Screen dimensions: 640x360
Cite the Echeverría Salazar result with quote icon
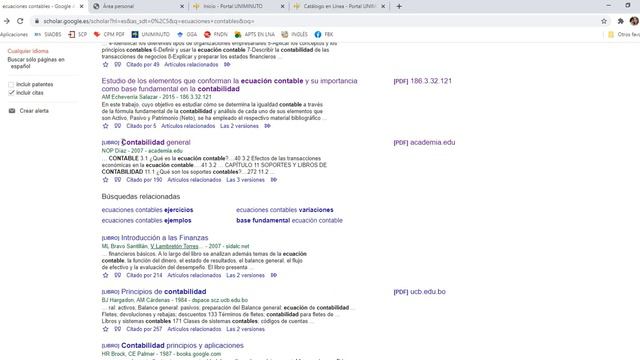pyautogui.click(x=118, y=126)
